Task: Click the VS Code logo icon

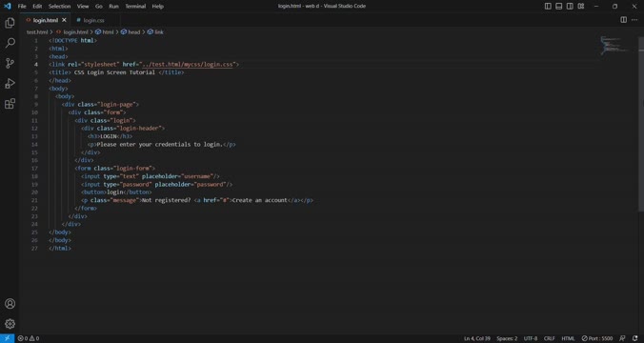Action: tap(7, 6)
